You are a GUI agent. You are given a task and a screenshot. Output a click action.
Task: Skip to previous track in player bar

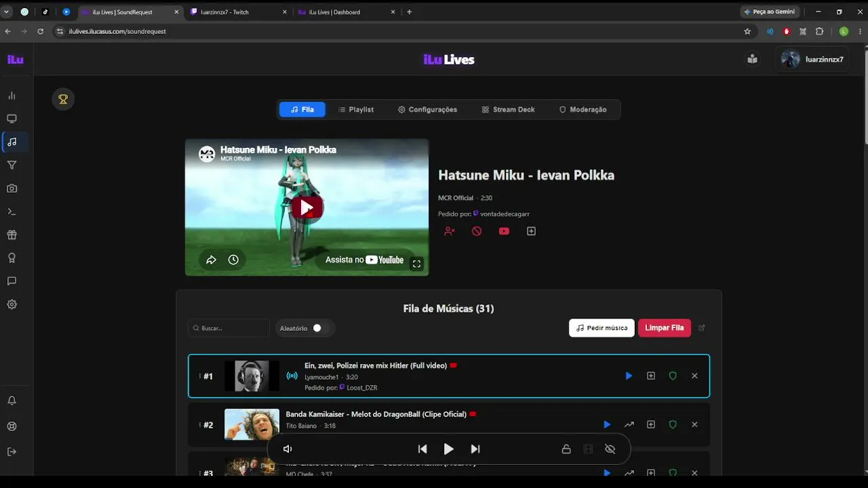pos(422,449)
